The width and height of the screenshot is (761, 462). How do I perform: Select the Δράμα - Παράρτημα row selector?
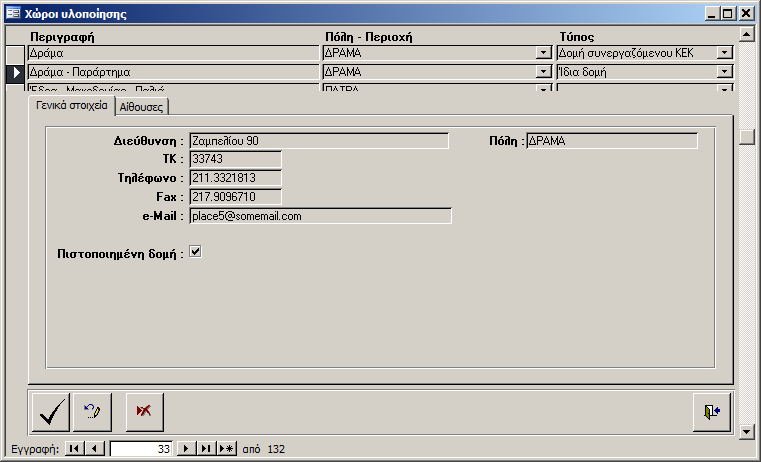tap(16, 73)
